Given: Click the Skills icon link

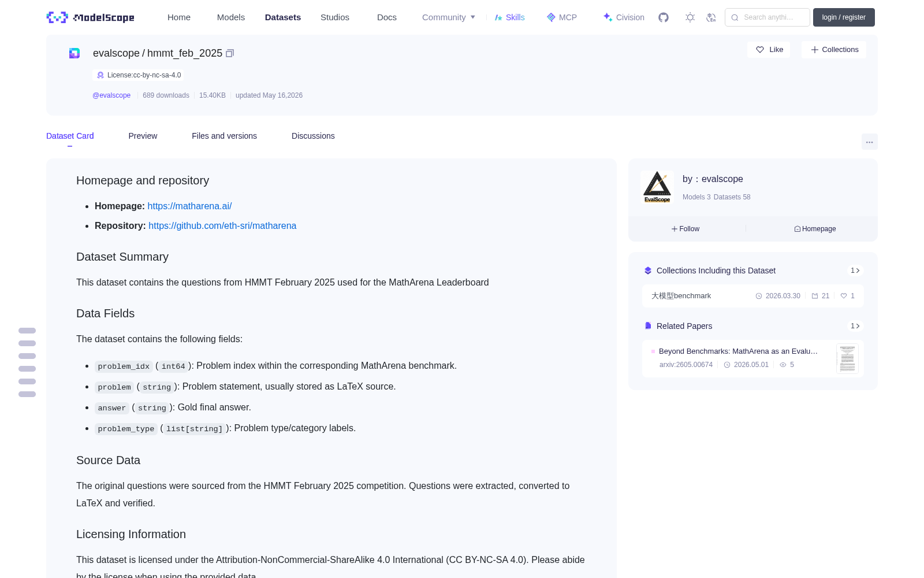Looking at the screenshot, I should pyautogui.click(x=509, y=17).
